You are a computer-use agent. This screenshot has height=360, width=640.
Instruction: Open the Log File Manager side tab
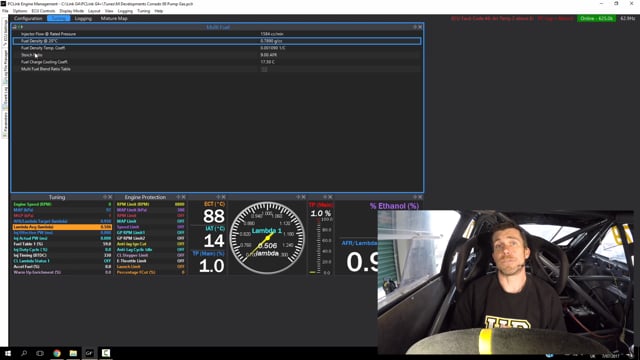click(x=5, y=66)
